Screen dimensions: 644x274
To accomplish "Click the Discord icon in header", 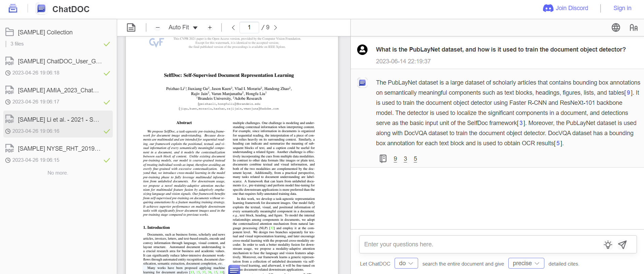I will pyautogui.click(x=548, y=8).
